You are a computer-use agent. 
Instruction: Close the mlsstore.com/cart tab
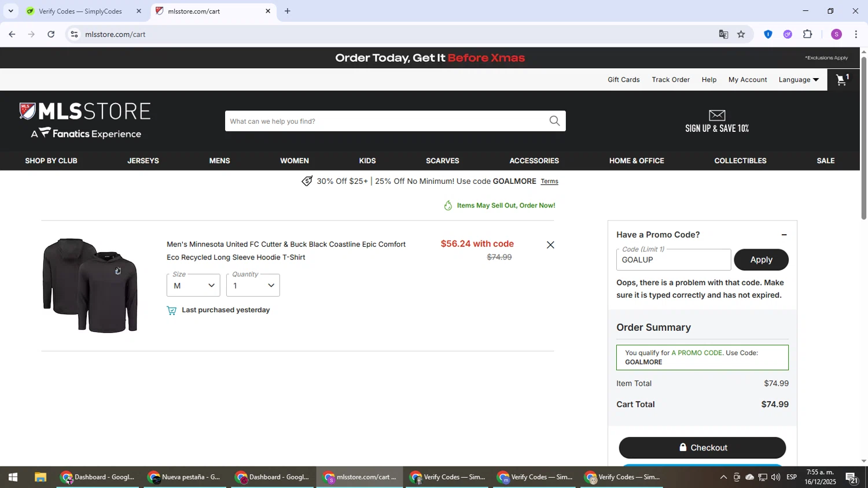click(268, 11)
